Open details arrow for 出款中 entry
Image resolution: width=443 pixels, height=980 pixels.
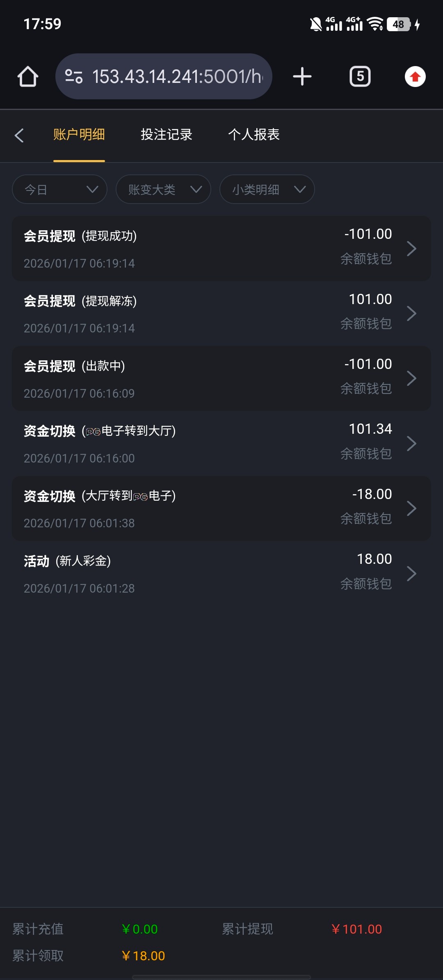411,378
